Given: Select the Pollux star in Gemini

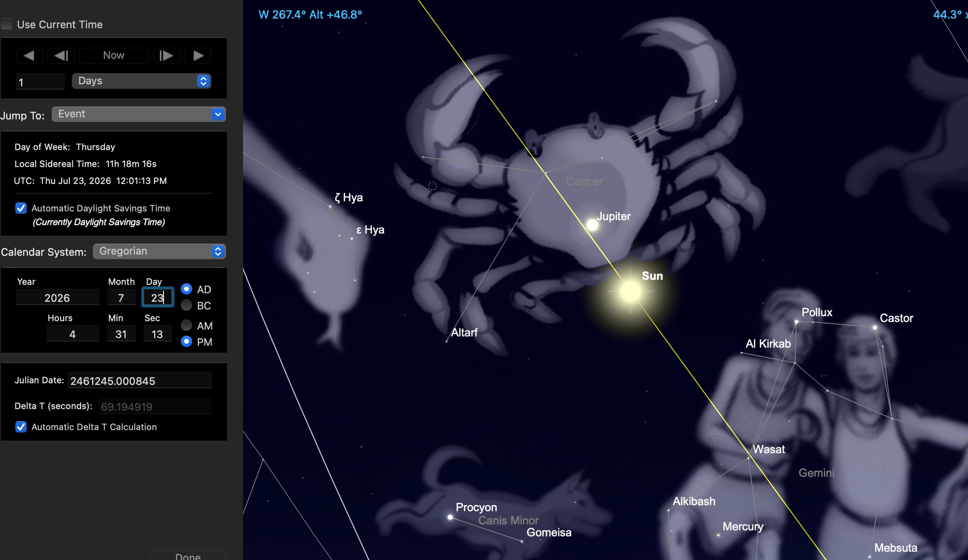Looking at the screenshot, I should point(796,322).
